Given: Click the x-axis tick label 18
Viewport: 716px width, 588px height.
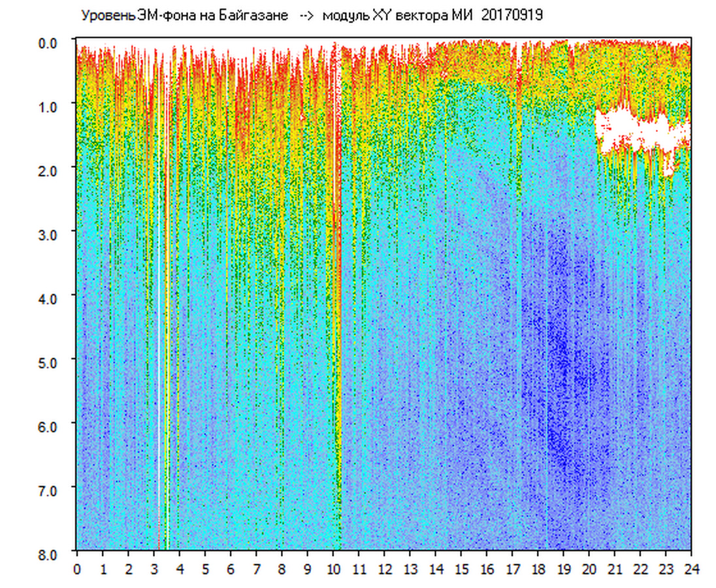Looking at the screenshot, I should tap(538, 569).
